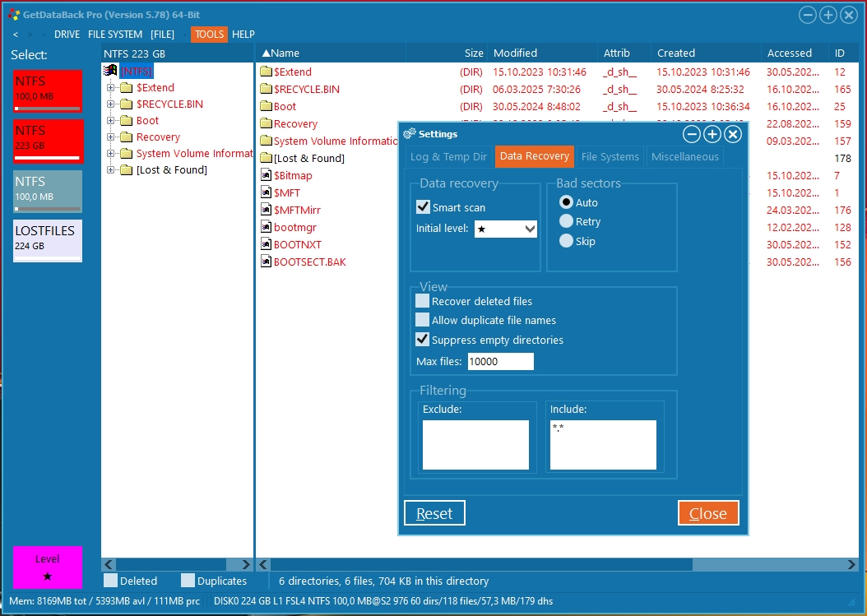Toggle Suppress empty directories checkbox
Viewport: 867px width, 616px height.
[x=423, y=339]
